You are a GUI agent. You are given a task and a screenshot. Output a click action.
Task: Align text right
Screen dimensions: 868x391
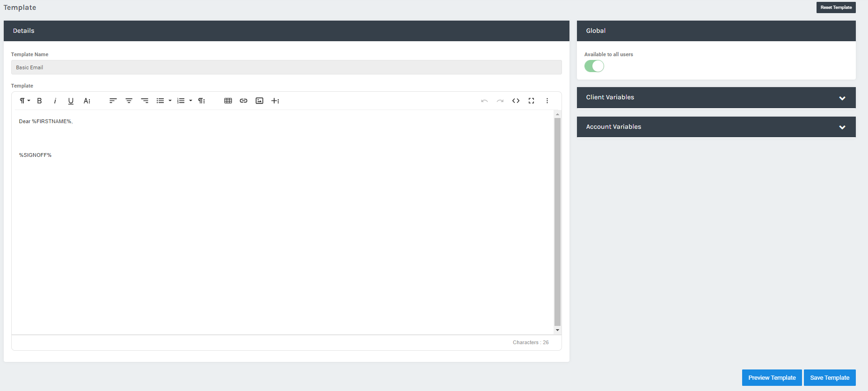pos(145,101)
